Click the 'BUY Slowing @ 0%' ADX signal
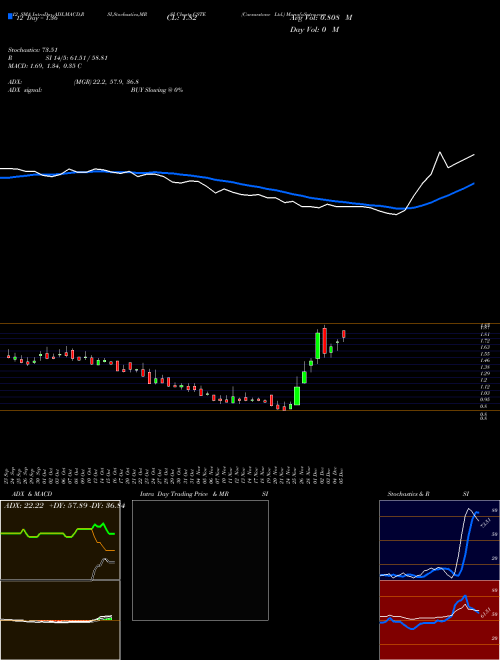 pyautogui.click(x=157, y=90)
